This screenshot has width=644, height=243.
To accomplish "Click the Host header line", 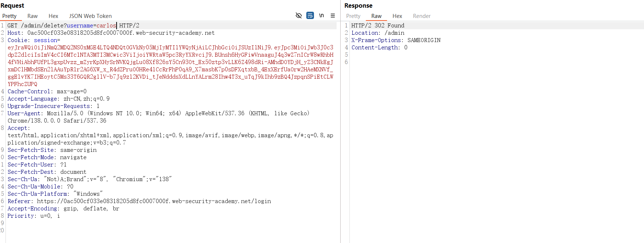I will point(111,33).
